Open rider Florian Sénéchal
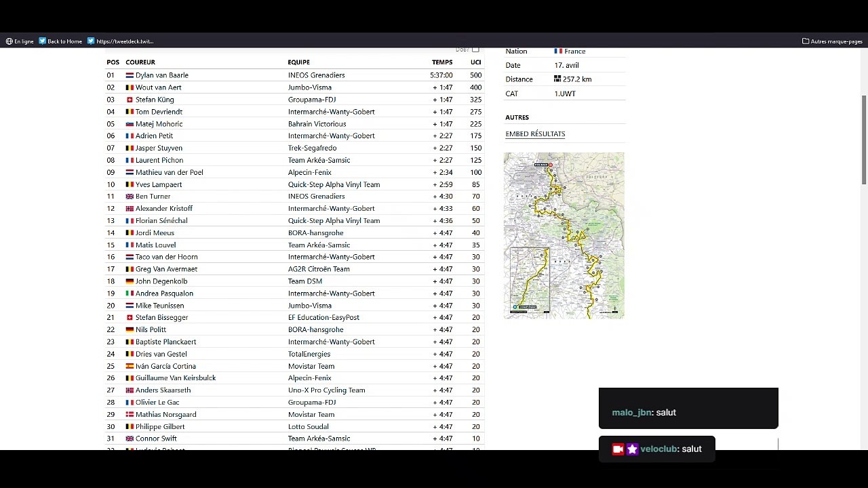 tap(161, 221)
